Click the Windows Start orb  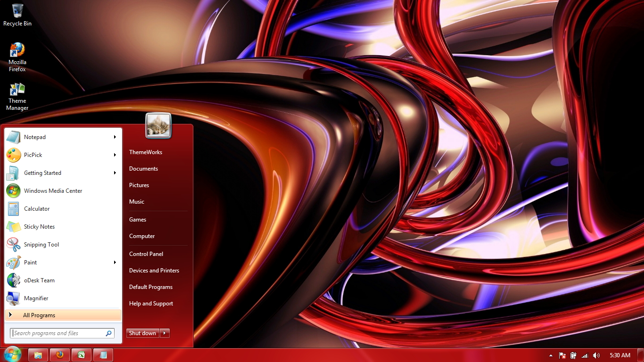12,354
